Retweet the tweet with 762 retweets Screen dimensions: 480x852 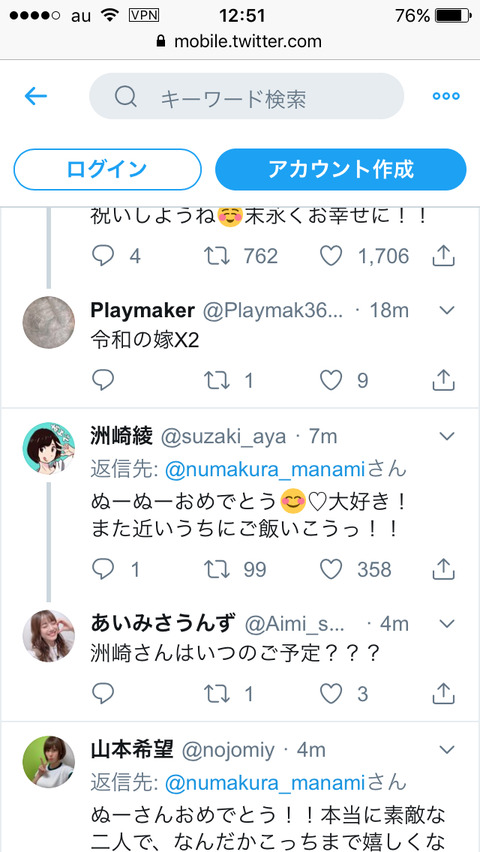click(216, 255)
